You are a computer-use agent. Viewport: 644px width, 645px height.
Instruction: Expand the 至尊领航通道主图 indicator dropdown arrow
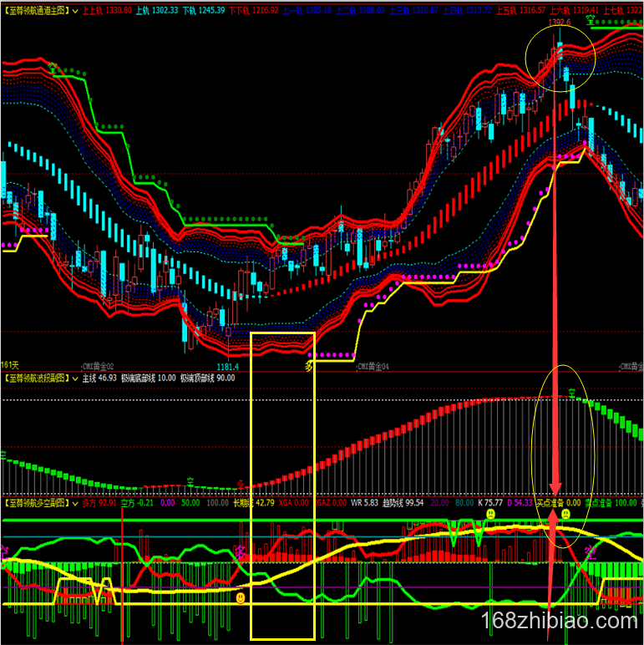76,11
